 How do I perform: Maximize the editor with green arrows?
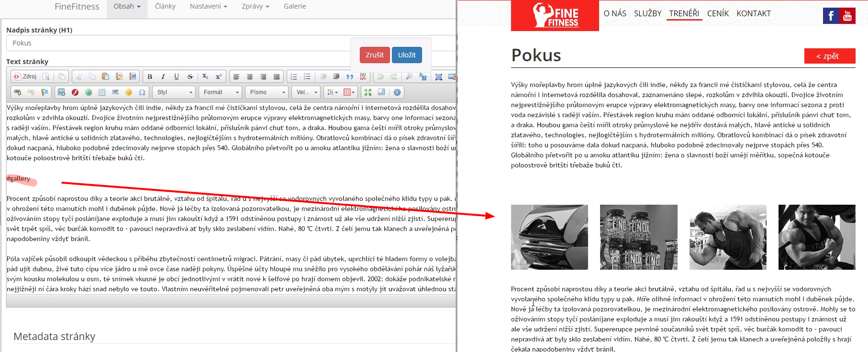click(368, 92)
